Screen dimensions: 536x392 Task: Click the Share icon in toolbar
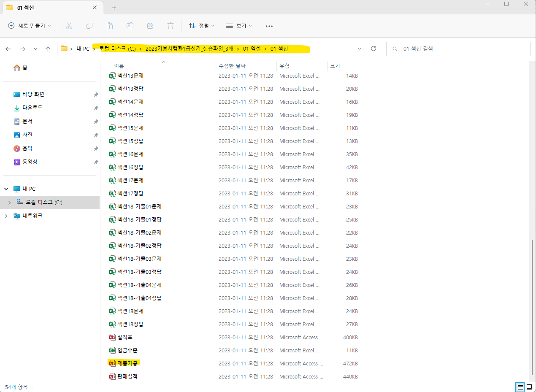150,26
